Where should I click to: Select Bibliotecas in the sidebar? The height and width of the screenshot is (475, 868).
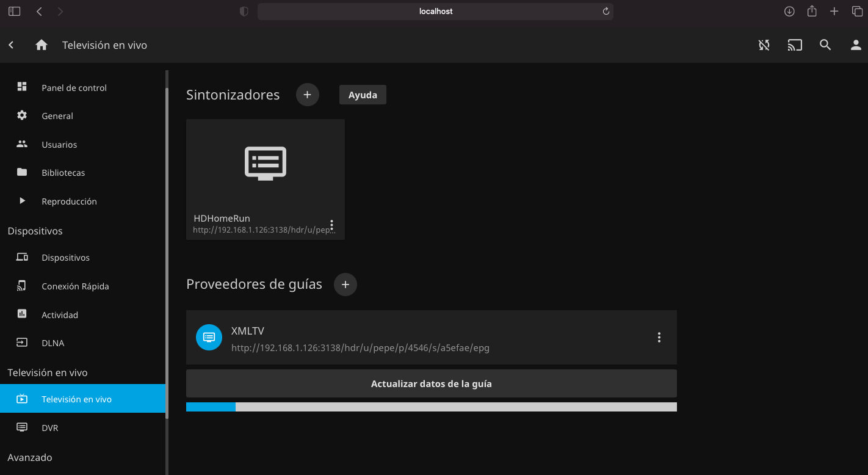click(63, 173)
